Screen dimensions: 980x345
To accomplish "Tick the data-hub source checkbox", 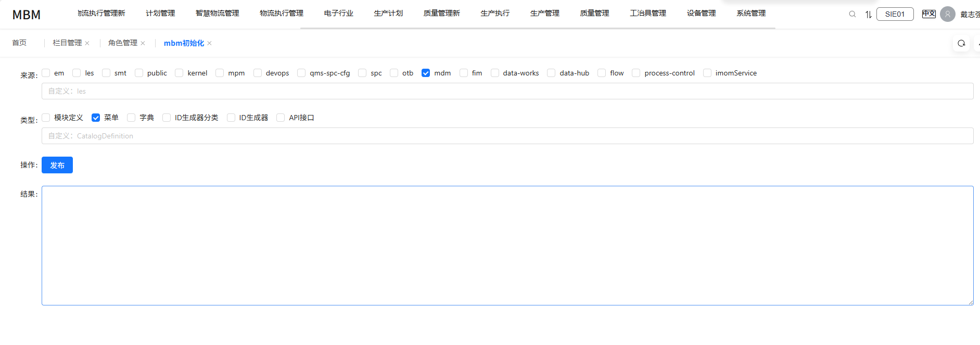I will (551, 73).
